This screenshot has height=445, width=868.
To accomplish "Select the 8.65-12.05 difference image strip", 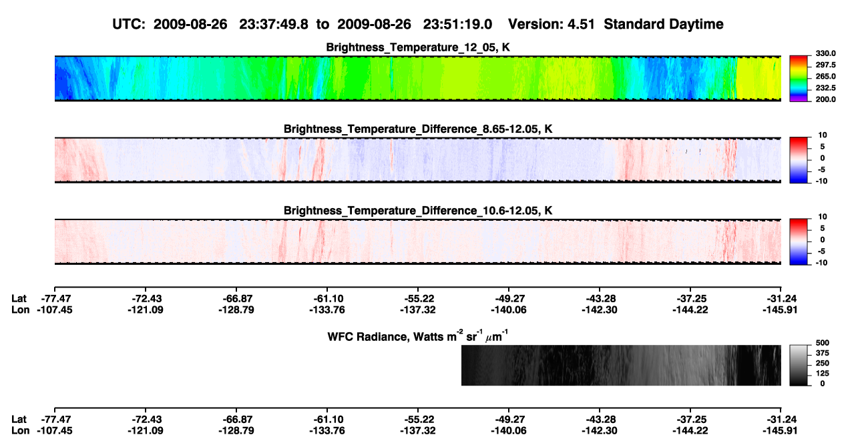I will coord(417,160).
